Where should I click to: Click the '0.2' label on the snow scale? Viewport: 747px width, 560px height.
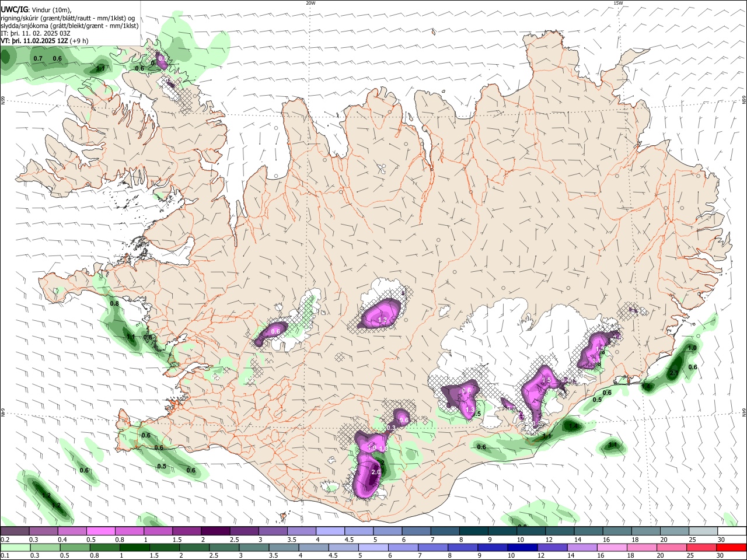[x=5, y=540]
